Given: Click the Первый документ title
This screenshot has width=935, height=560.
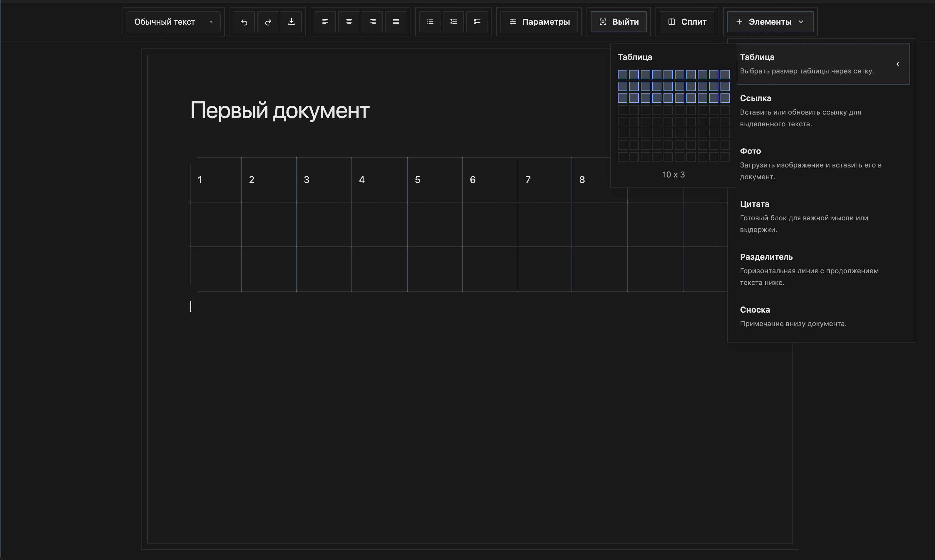Looking at the screenshot, I should point(280,110).
